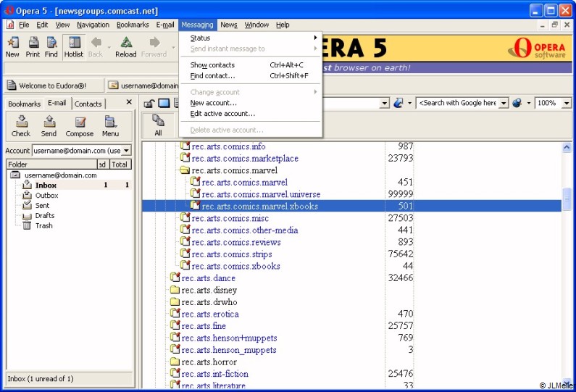Screen dimensions: 576x392
Task: Open rec.arts.comics.marketplace newsgroup
Action: (x=245, y=159)
